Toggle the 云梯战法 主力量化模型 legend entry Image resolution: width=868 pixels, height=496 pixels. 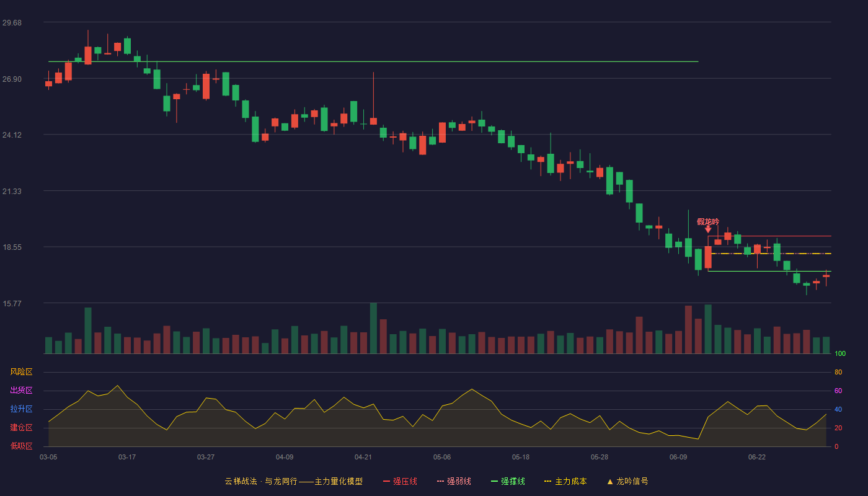(x=293, y=481)
